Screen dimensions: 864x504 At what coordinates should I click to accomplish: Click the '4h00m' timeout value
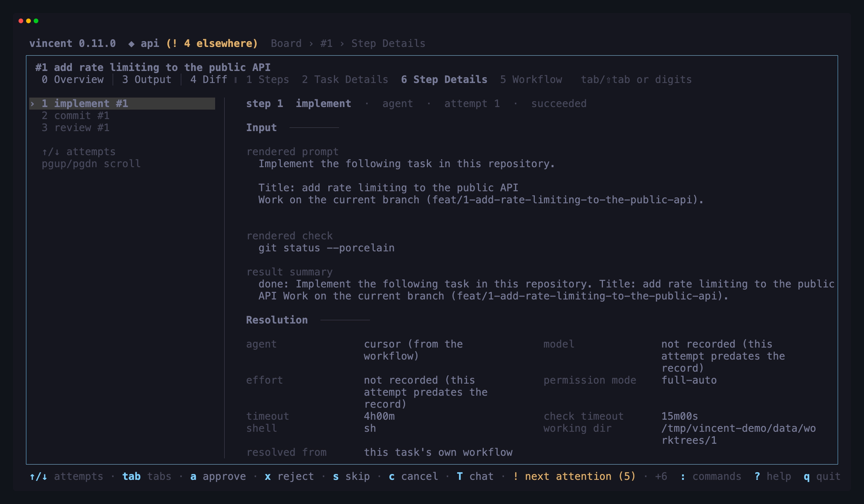379,417
